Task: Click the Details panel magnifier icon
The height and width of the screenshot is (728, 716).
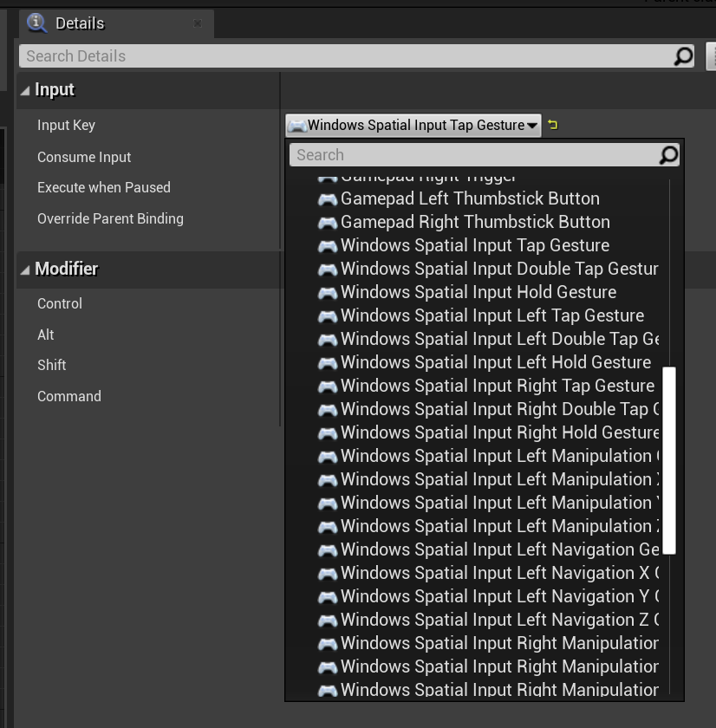Action: coord(37,23)
